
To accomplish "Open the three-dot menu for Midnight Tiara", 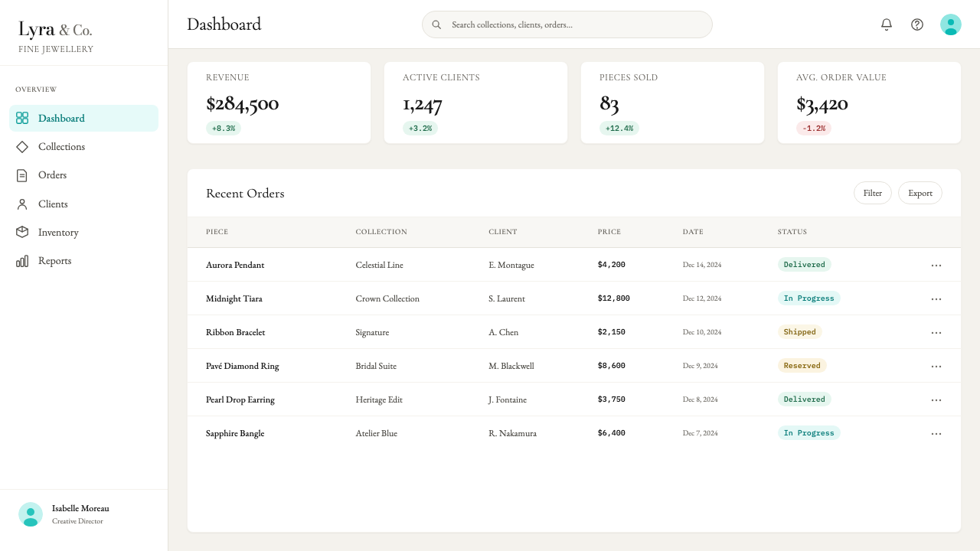I will pos(936,298).
